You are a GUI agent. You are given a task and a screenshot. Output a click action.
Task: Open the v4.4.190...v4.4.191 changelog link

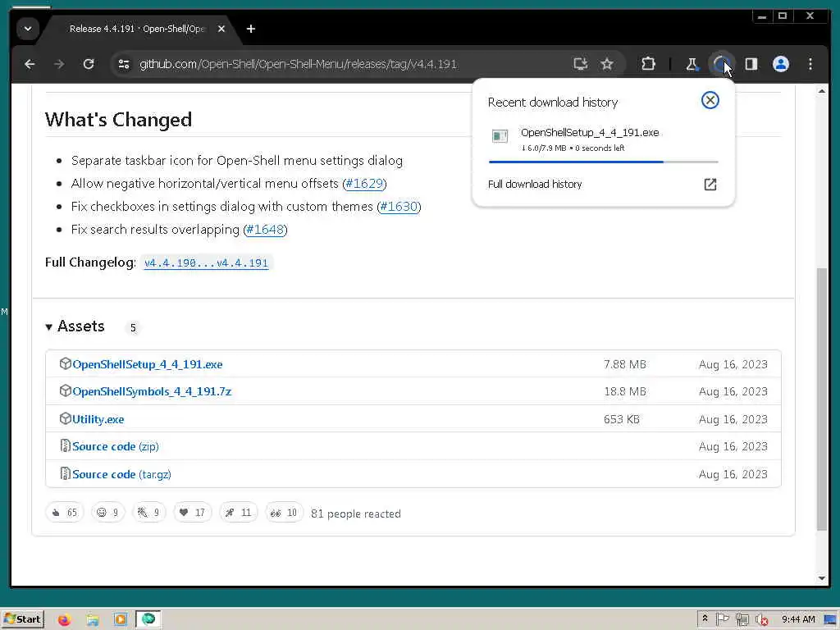click(206, 263)
